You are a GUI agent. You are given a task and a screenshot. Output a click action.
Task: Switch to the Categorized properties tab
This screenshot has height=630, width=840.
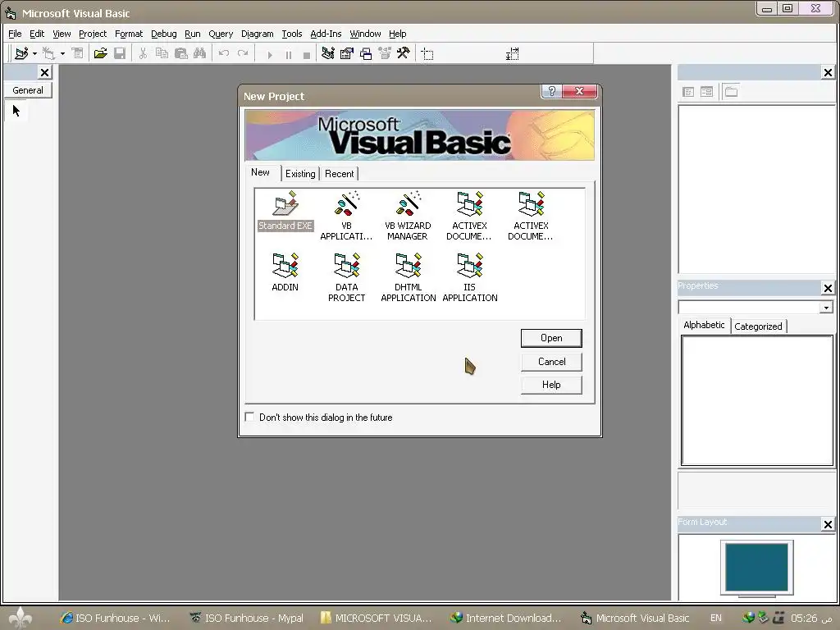point(758,326)
